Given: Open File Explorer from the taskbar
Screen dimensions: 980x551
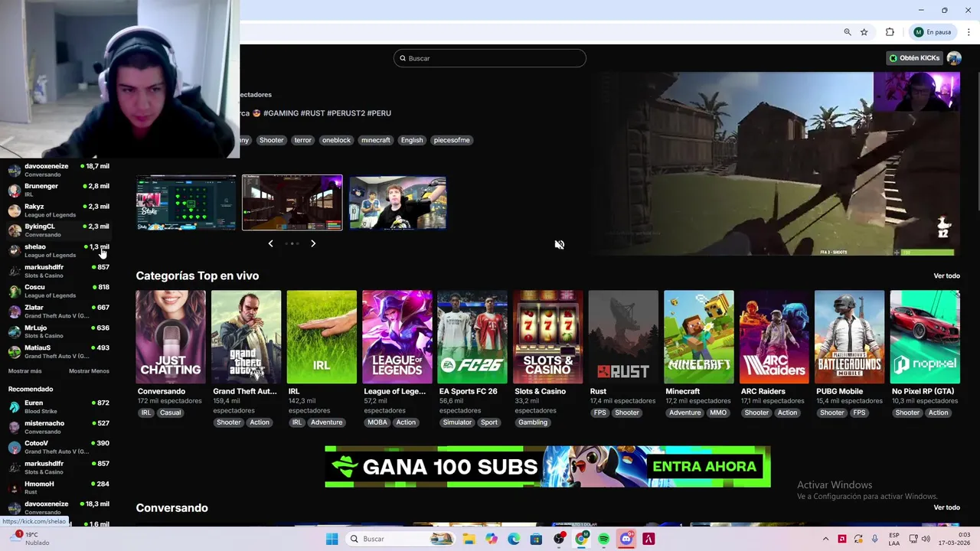Looking at the screenshot, I should (469, 539).
